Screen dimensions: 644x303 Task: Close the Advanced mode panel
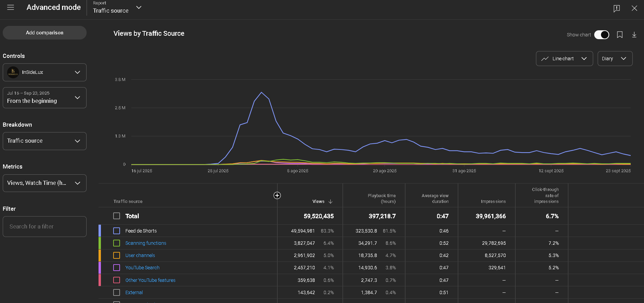(634, 8)
